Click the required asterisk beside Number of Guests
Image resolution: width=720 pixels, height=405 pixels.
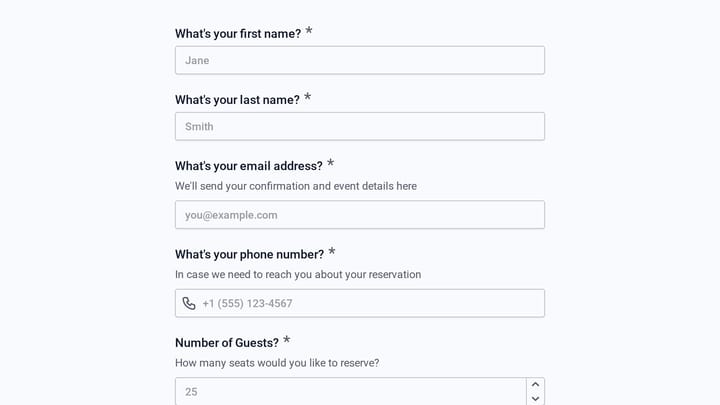tap(287, 340)
